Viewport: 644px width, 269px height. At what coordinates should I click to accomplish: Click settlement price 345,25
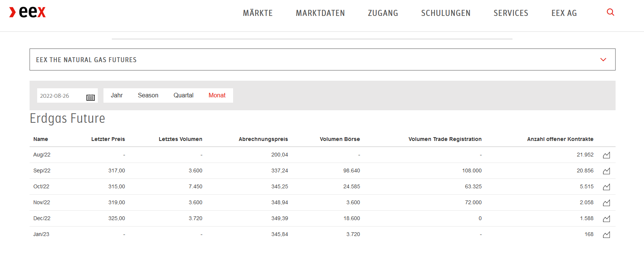click(280, 186)
